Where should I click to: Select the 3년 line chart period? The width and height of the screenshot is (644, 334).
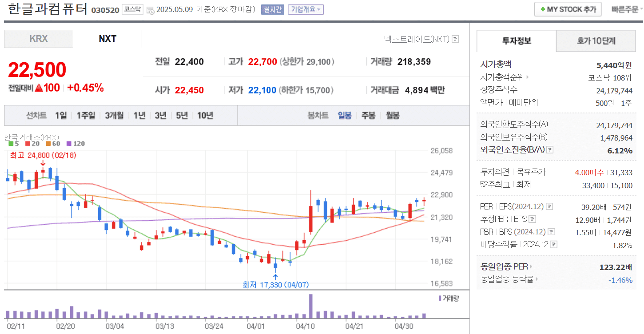160,116
